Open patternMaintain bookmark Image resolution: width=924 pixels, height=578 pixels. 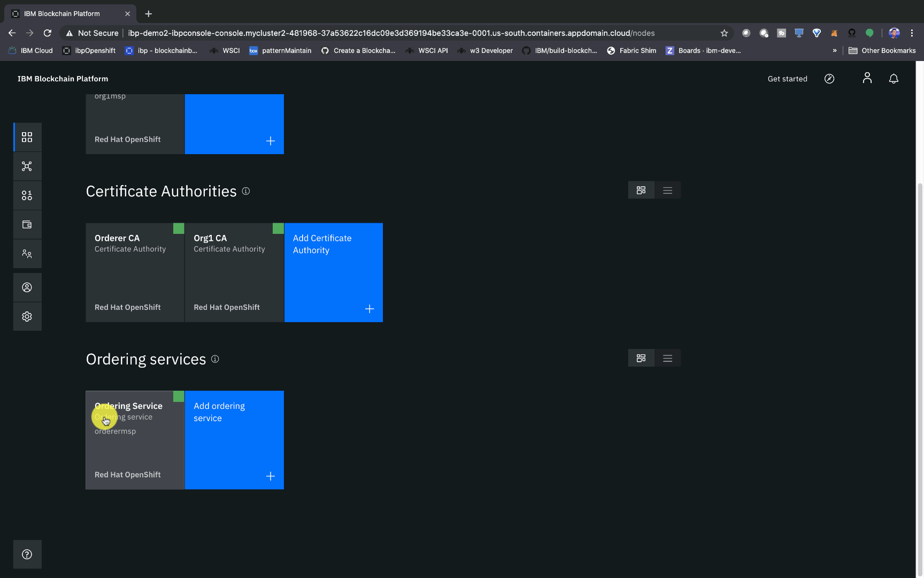[280, 51]
